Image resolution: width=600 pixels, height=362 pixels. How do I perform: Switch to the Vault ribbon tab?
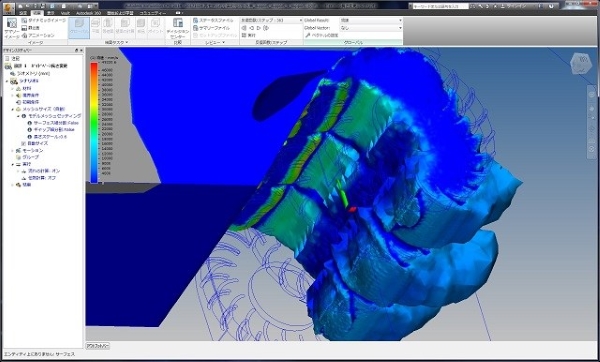point(65,13)
